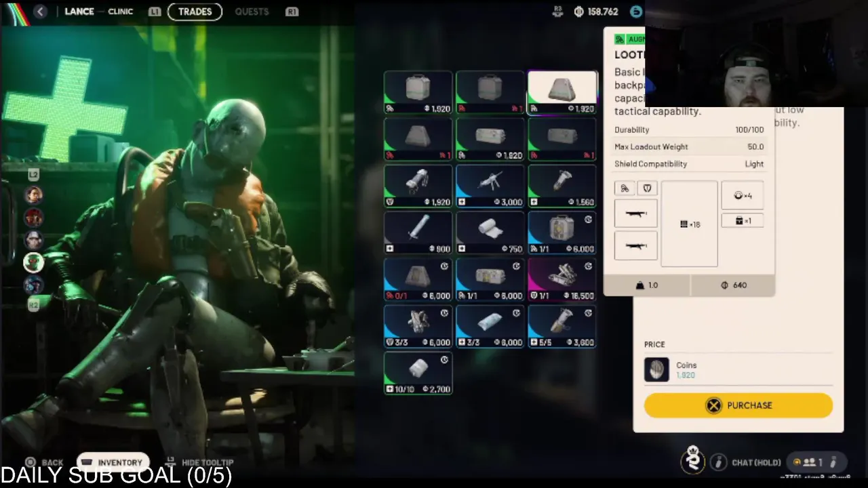Click the ×1 case slot icon in the tooltip
868x488 pixels.
pyautogui.click(x=742, y=220)
